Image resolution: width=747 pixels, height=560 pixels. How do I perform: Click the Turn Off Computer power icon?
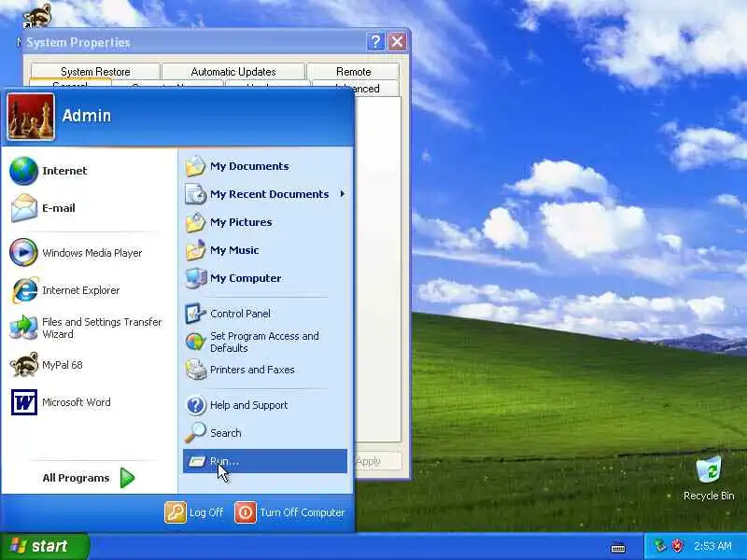click(246, 512)
